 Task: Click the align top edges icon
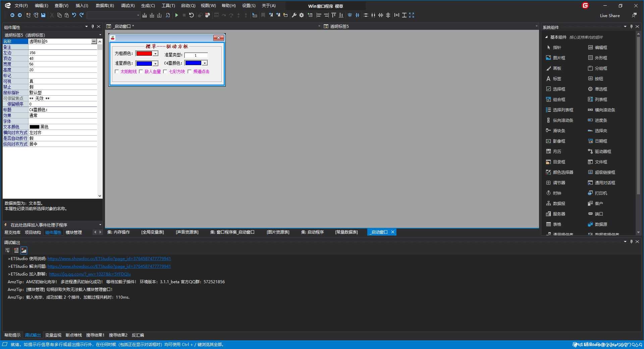click(334, 15)
